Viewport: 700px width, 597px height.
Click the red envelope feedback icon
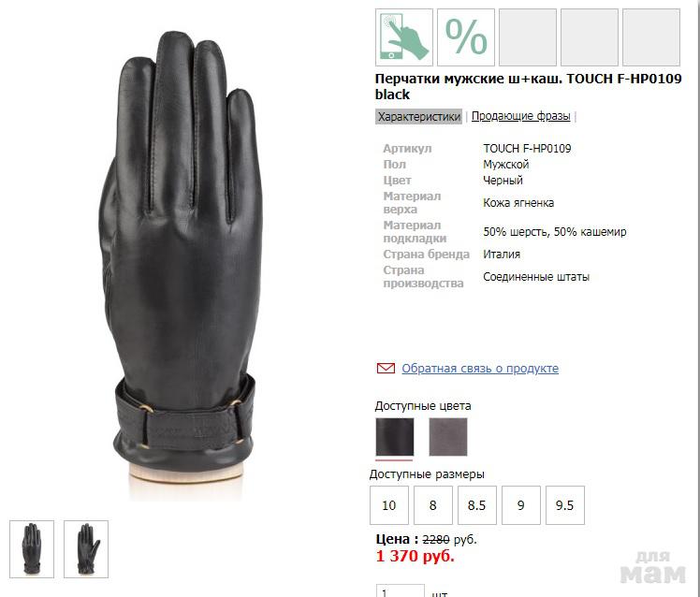pyautogui.click(x=386, y=369)
